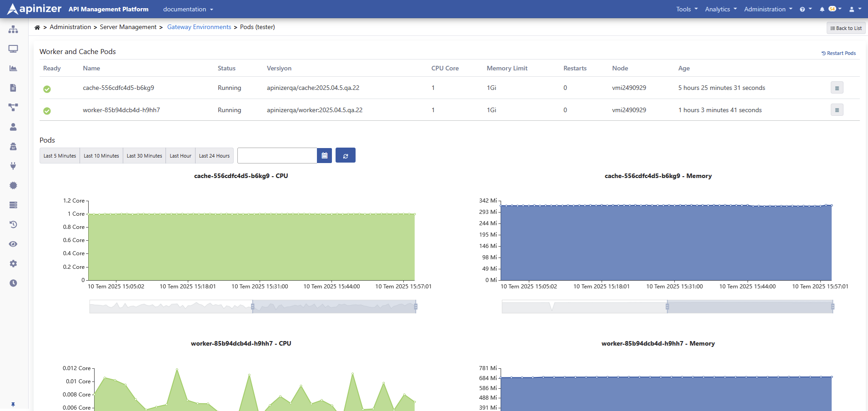Click the Restart Pods link
Screen dimensions: 868x411
[838, 53]
